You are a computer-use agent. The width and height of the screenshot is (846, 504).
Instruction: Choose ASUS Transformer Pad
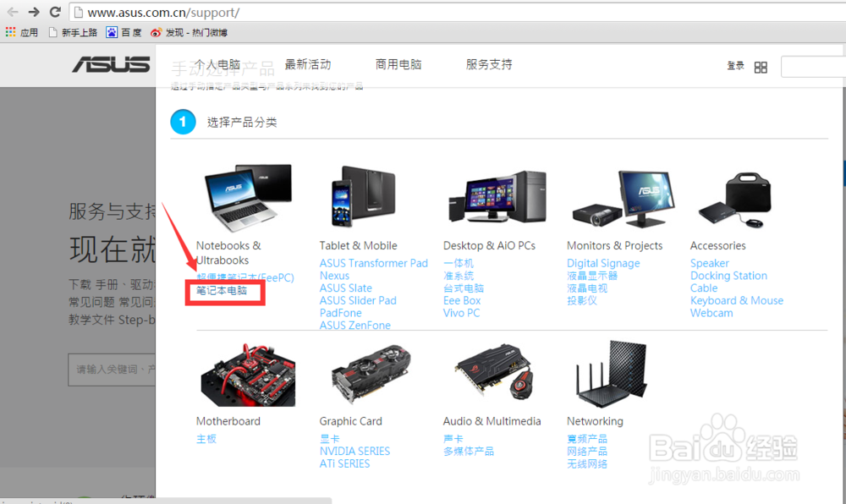(x=373, y=263)
